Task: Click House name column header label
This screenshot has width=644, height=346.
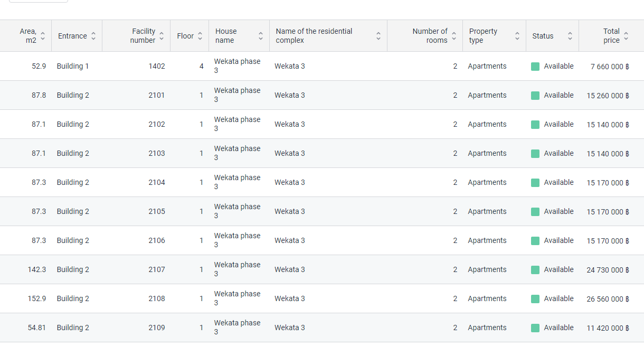Action: [226, 36]
